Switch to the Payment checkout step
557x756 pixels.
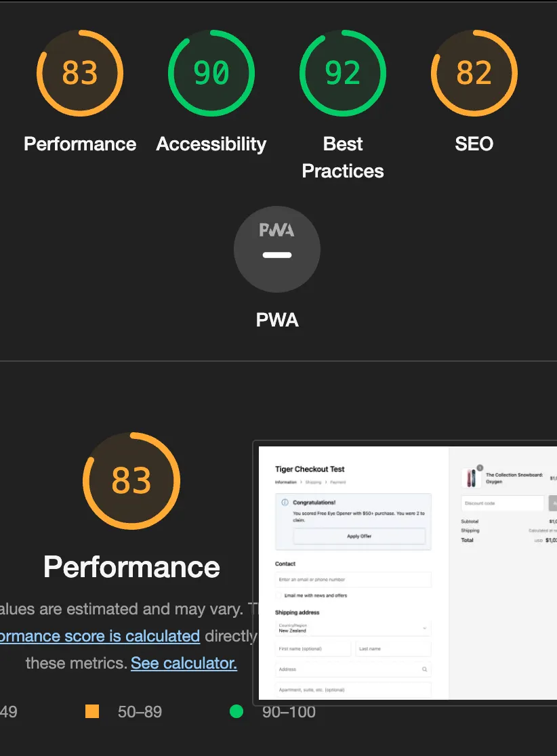(x=338, y=482)
